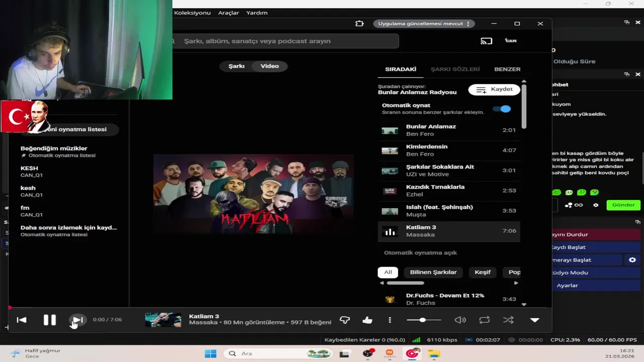Image resolution: width=644 pixels, height=362 pixels.
Task: Enable Stüdyo Modu button
Action: 597,273
